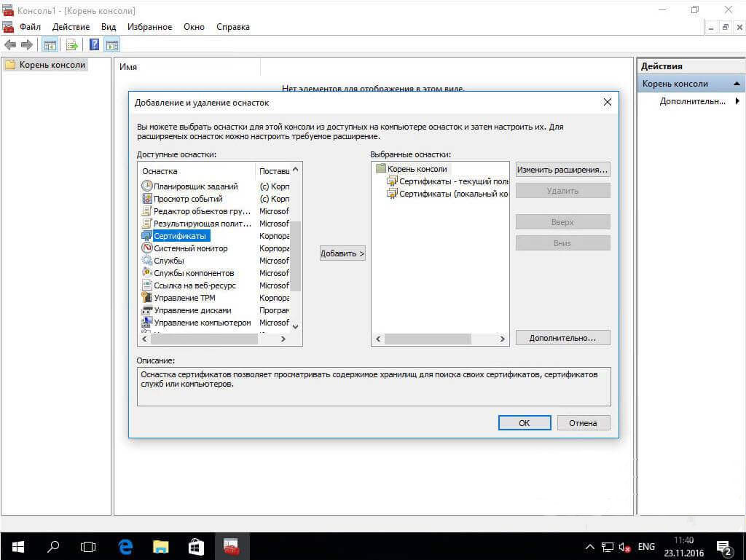Click the Управление компьютером icon
Screen dimensions: 746x560
147,323
